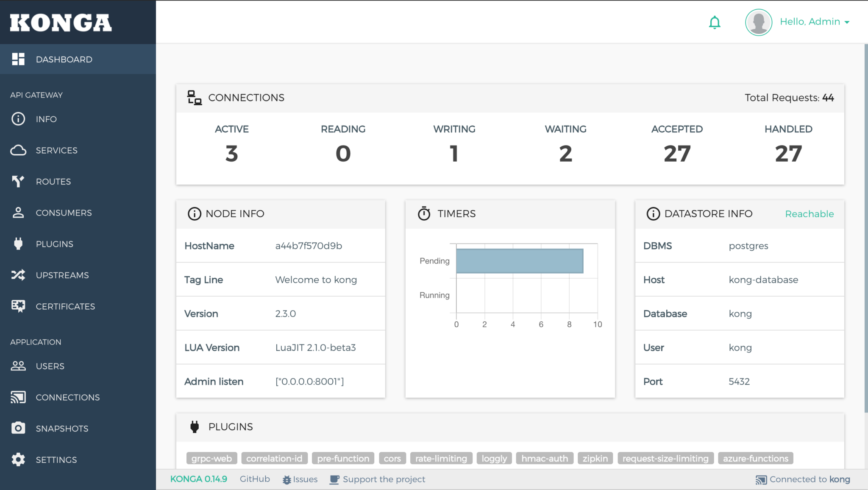Select the Plugins plug icon
The width and height of the screenshot is (868, 490).
(18, 244)
